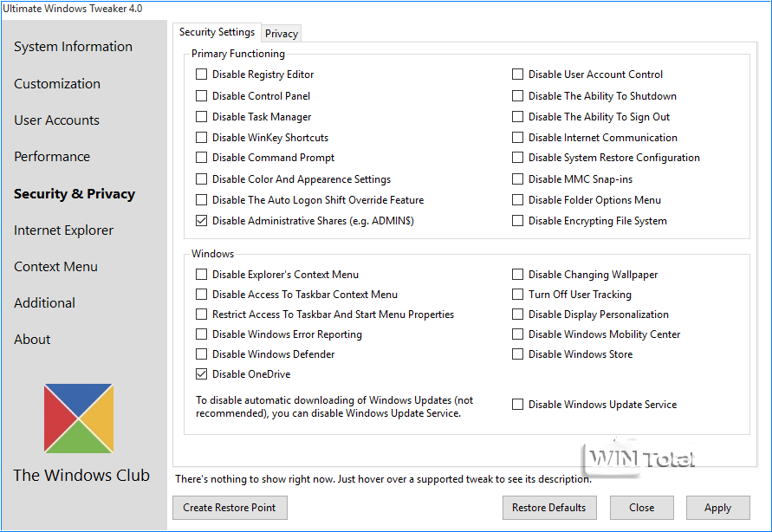The width and height of the screenshot is (772, 532).
Task: Enable Restrict Access To Taskbar Properties
Action: point(201,314)
